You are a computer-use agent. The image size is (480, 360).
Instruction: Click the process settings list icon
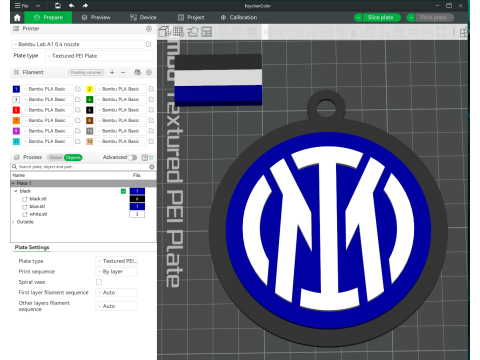[152, 157]
